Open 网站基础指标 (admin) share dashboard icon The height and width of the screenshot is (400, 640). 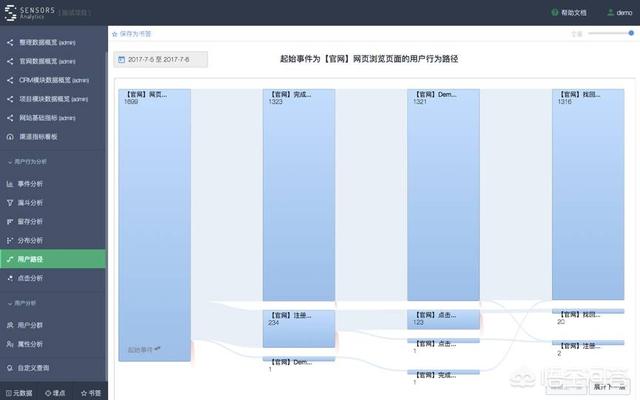(x=10, y=118)
